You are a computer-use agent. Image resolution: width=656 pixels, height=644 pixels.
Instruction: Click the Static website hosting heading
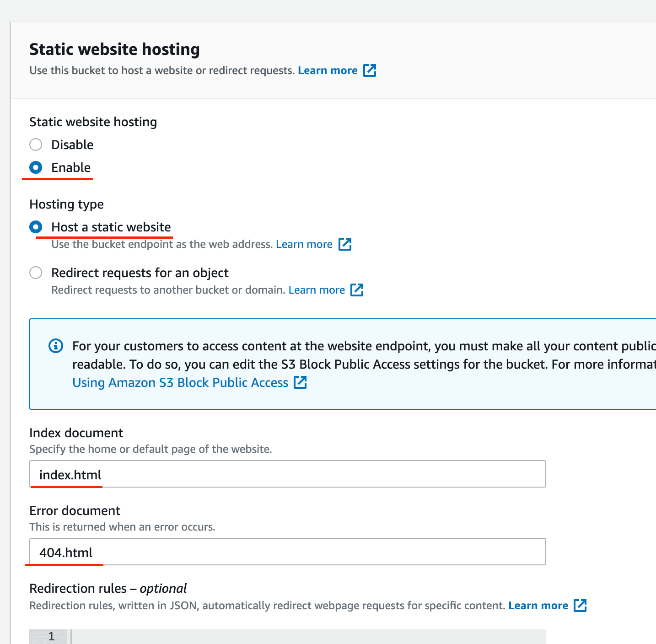coord(114,49)
